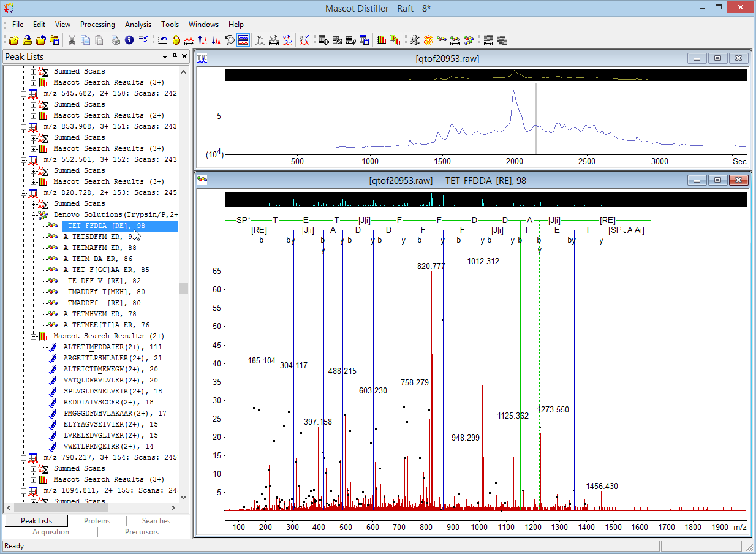756x554 pixels.
Task: Switch to the Acquisition tab
Action: pyautogui.click(x=51, y=532)
